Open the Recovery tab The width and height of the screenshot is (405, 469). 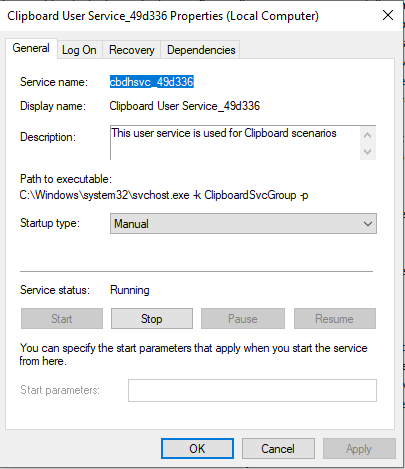[132, 50]
